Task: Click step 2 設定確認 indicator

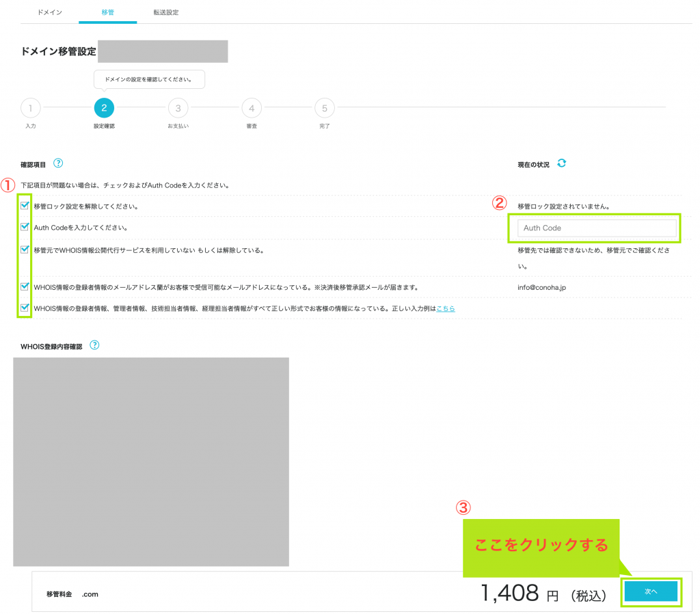Action: point(104,107)
